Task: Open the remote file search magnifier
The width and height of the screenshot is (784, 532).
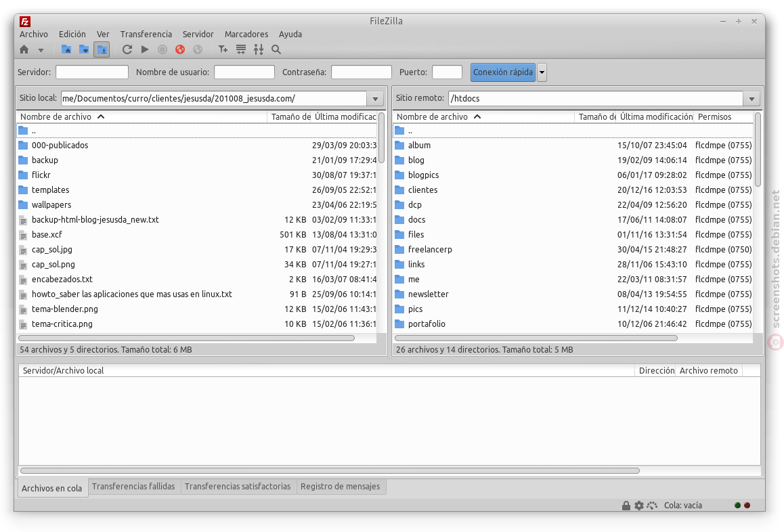Action: tap(276, 49)
